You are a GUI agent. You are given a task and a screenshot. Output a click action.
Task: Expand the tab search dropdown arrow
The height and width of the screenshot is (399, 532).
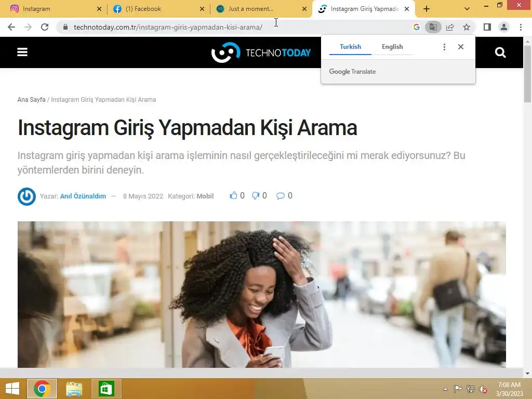[467, 9]
